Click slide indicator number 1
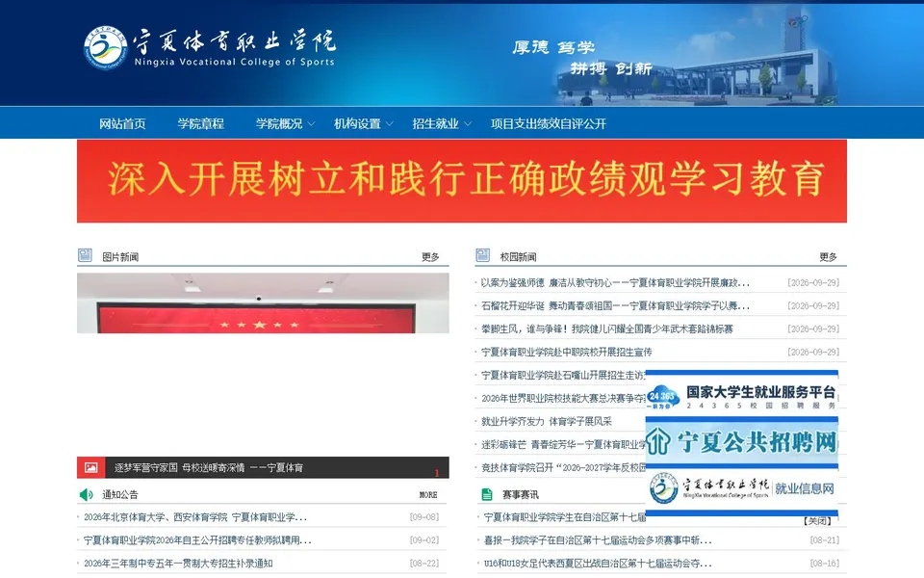The width and height of the screenshot is (924, 578). 437,472
